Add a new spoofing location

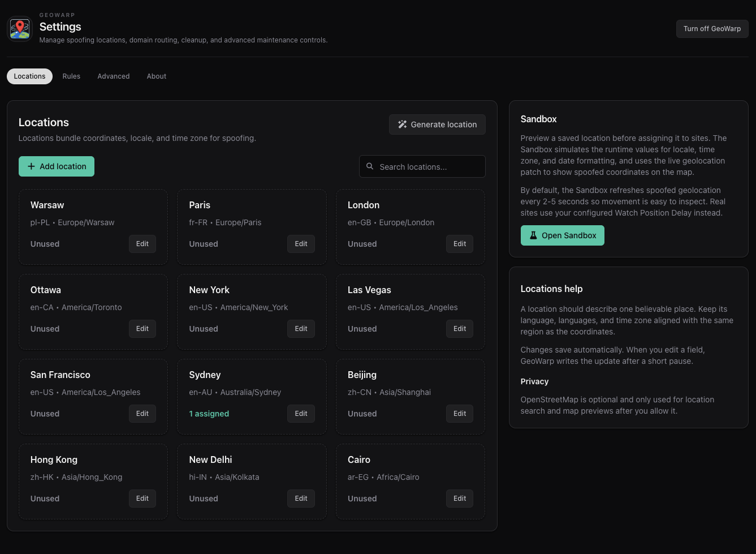point(56,166)
